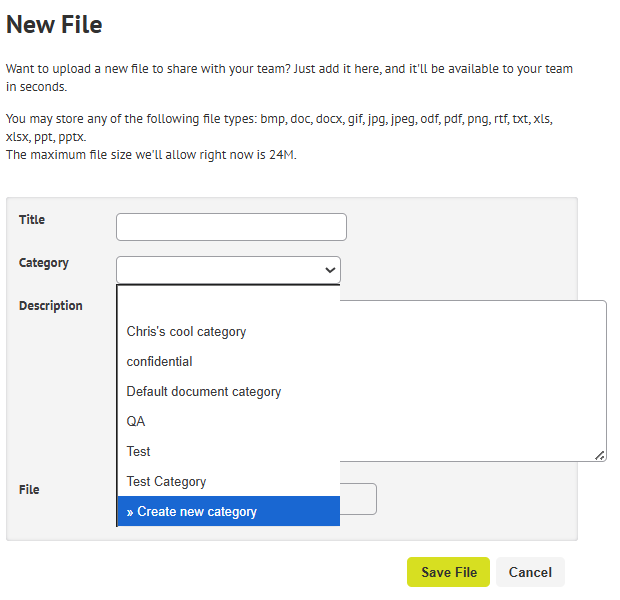The image size is (620, 600).
Task: Click the File upload field
Action: point(358,499)
